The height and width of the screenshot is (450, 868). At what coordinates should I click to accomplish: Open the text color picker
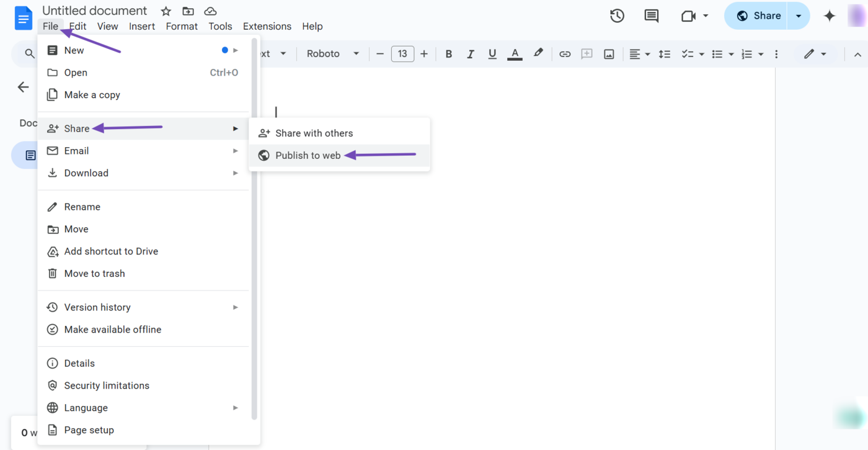pos(515,54)
